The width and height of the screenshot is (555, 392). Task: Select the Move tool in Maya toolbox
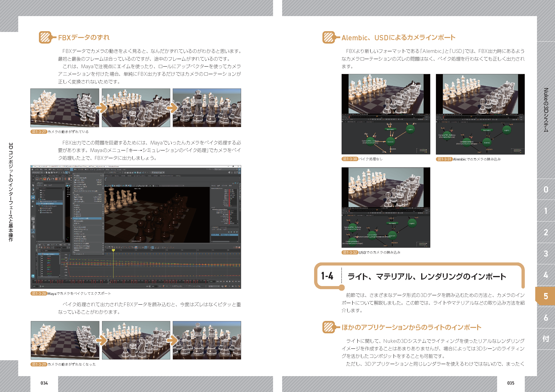[x=33, y=197]
